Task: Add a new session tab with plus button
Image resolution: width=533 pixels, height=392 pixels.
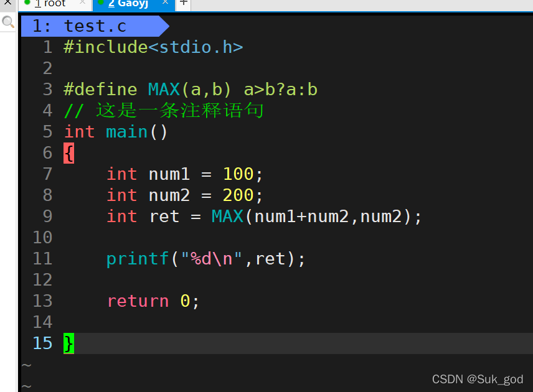Action: [184, 3]
